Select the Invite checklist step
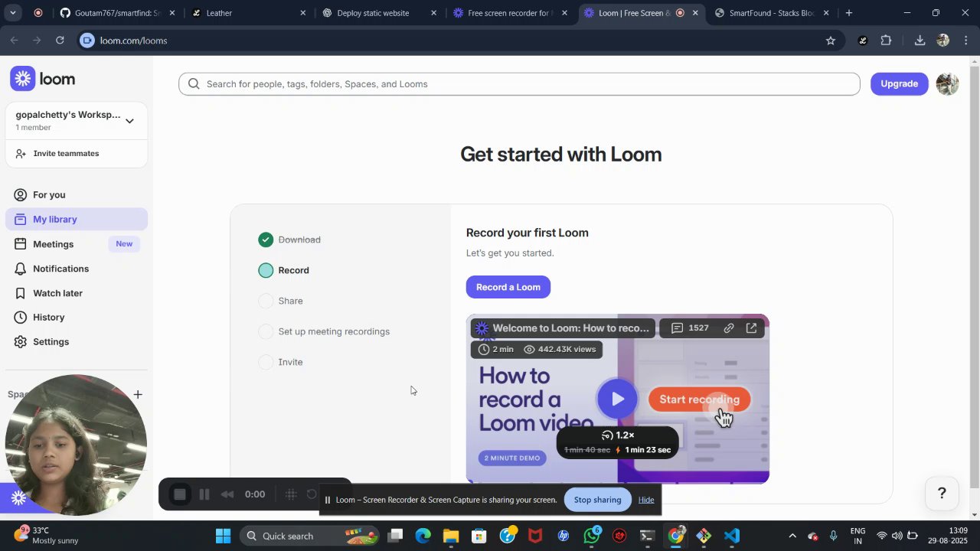The image size is (980, 551). (280, 362)
